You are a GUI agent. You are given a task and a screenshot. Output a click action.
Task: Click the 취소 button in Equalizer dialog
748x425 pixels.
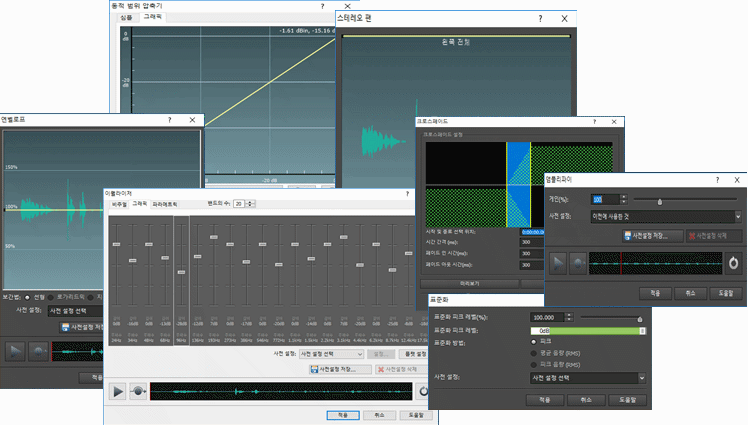coord(379,415)
